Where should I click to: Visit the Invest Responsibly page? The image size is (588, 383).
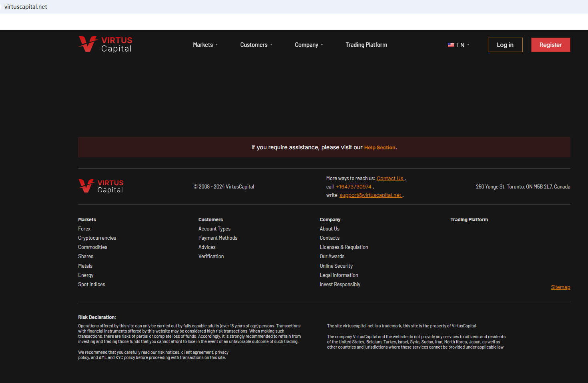point(340,285)
